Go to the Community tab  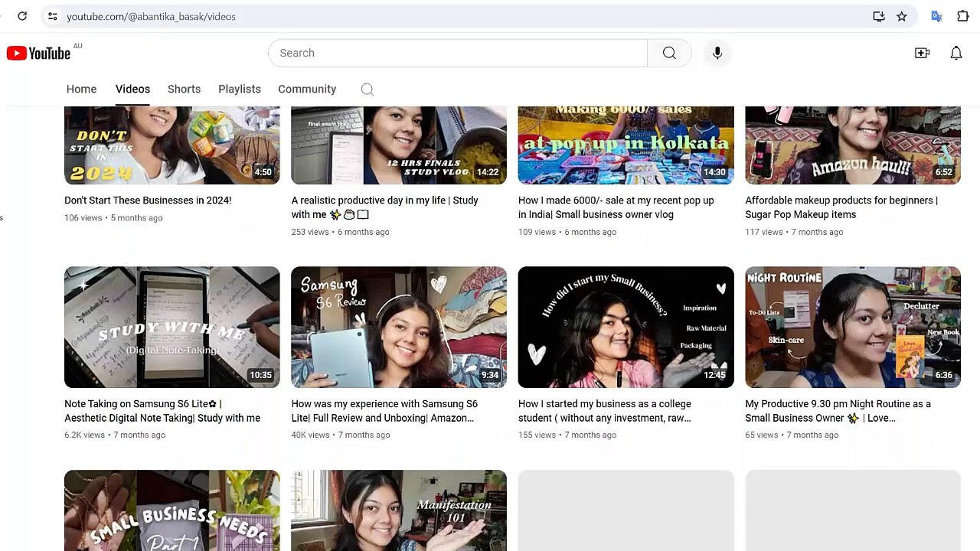[307, 89]
